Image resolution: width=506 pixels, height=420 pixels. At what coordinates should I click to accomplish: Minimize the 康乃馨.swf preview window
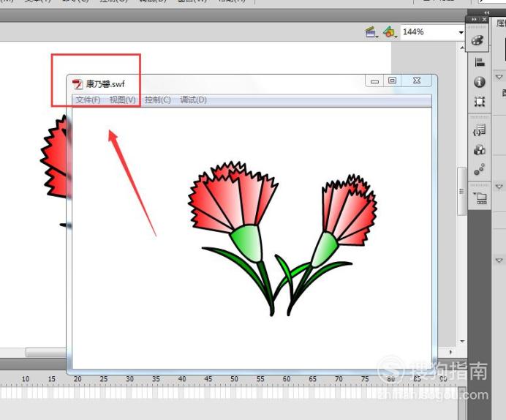tap(374, 80)
